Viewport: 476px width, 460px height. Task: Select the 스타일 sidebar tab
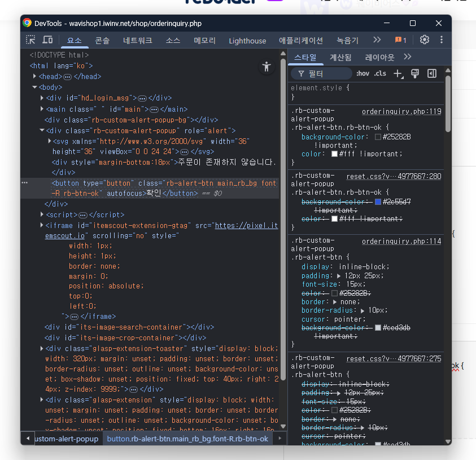[305, 57]
